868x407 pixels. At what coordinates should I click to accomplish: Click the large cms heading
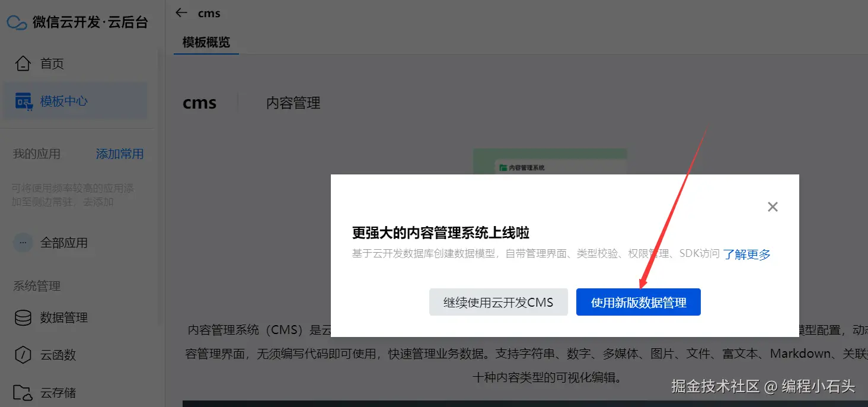pyautogui.click(x=200, y=103)
